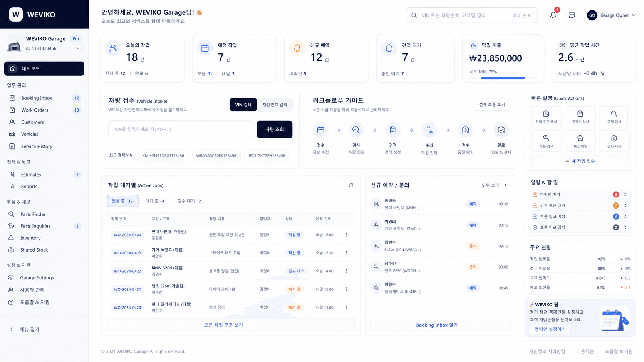
Task: Click the 견적서 작성 quick action
Action: 580,117
